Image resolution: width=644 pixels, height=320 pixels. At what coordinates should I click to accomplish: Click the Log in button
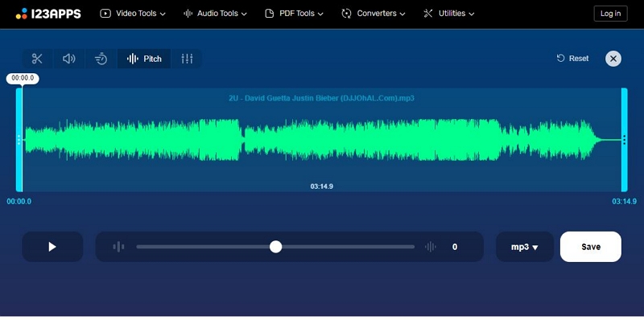(610, 14)
